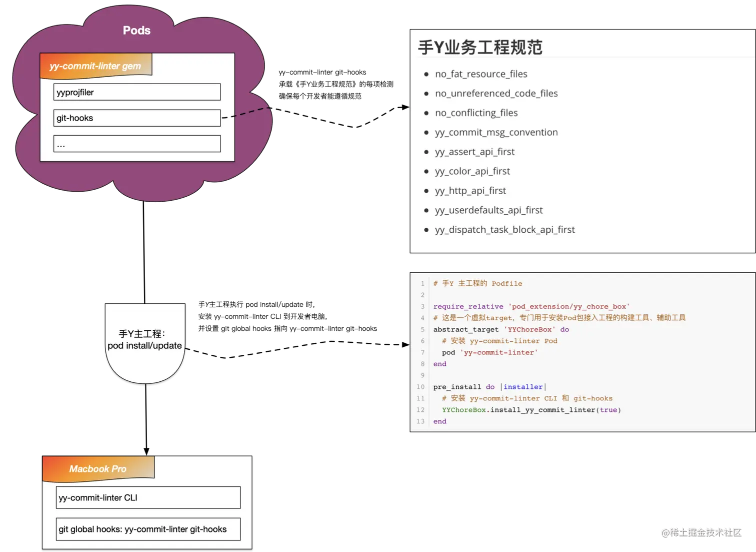Click the pod 'yy-commit-linter' code line

click(490, 352)
